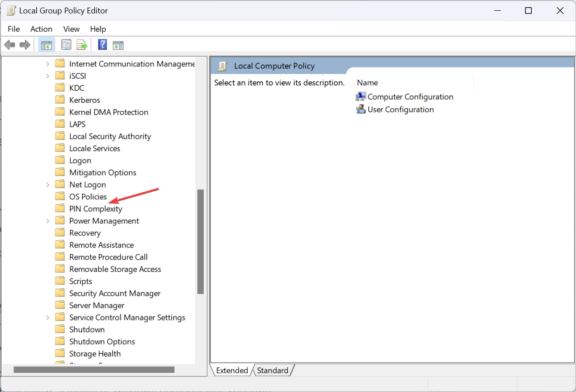The width and height of the screenshot is (576, 392).
Task: Open Computer Configuration in the list
Action: 410,97
